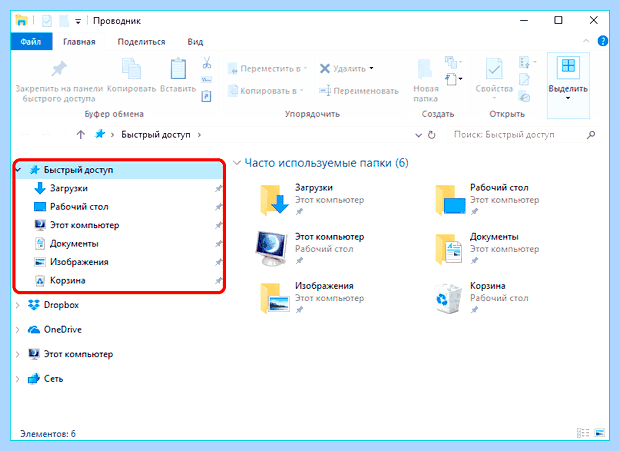
Task: Click the History icon in Открыть group
Action: pyautogui.click(x=525, y=96)
